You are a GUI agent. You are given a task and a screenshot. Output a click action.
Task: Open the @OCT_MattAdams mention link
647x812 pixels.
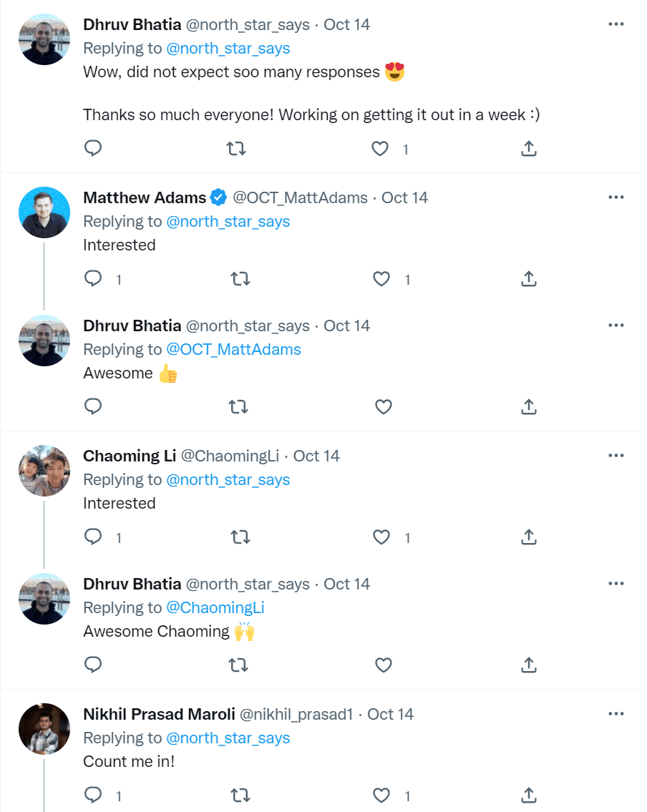(x=233, y=349)
